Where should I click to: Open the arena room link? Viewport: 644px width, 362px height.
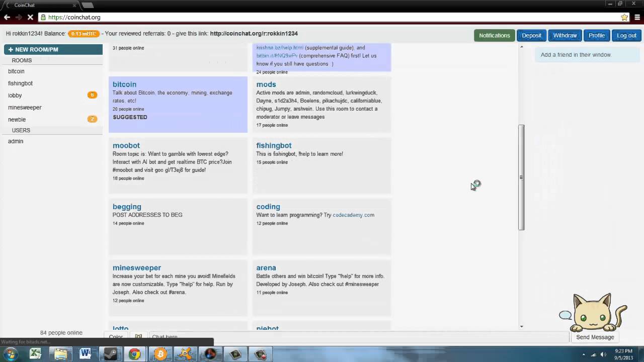tap(266, 268)
